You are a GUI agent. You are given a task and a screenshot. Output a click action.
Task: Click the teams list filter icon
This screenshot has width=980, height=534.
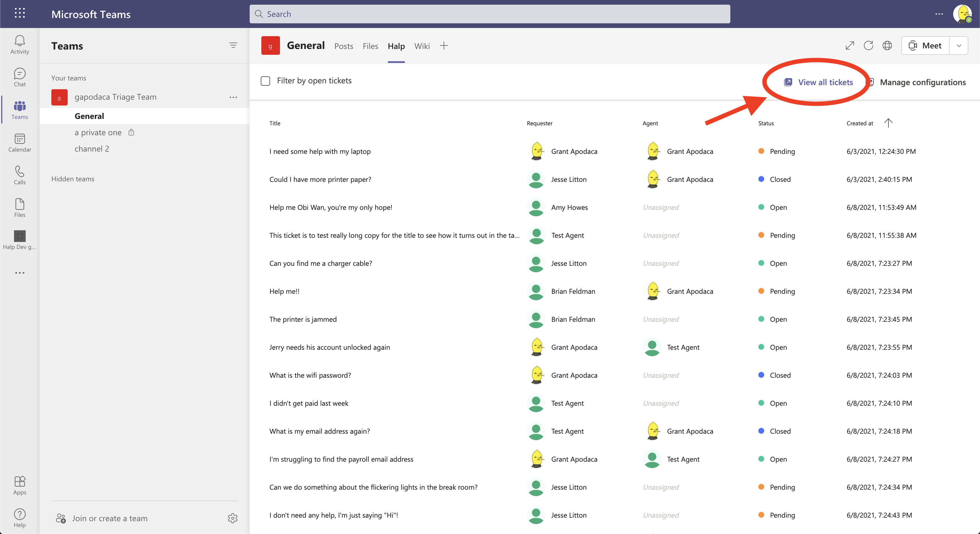[x=234, y=45]
